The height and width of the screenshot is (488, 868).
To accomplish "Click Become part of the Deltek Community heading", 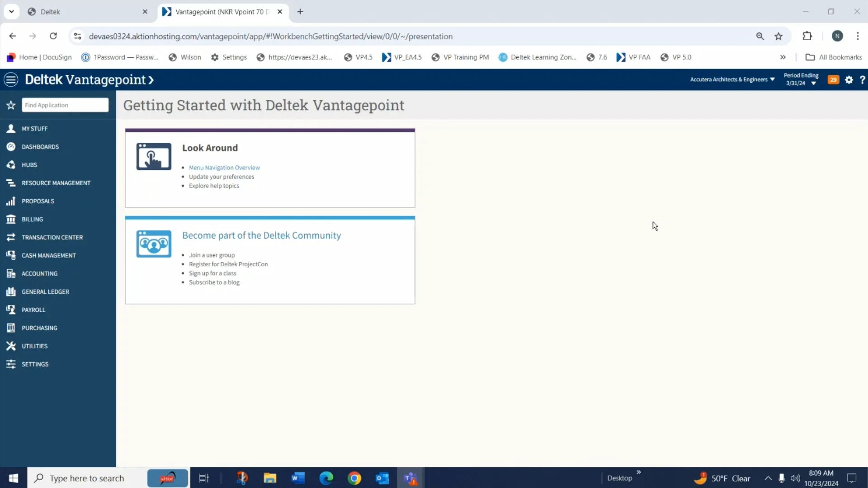I will 261,235.
